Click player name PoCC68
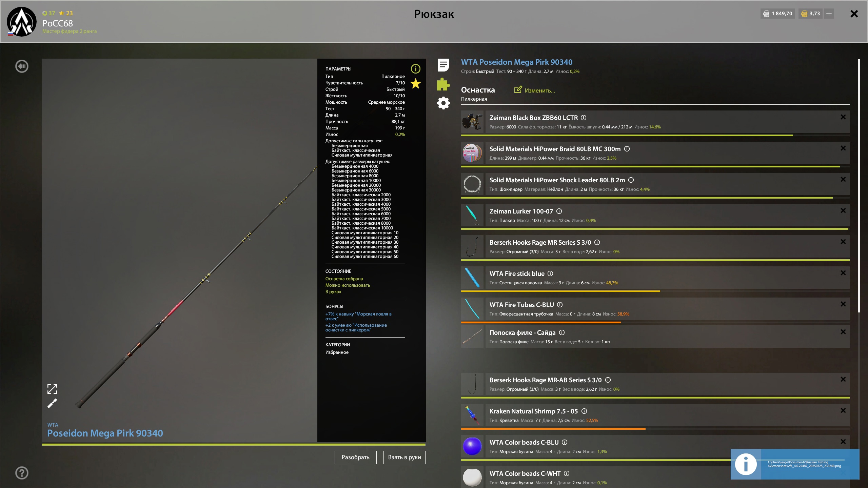Viewport: 868px width, 488px height. coord(58,23)
